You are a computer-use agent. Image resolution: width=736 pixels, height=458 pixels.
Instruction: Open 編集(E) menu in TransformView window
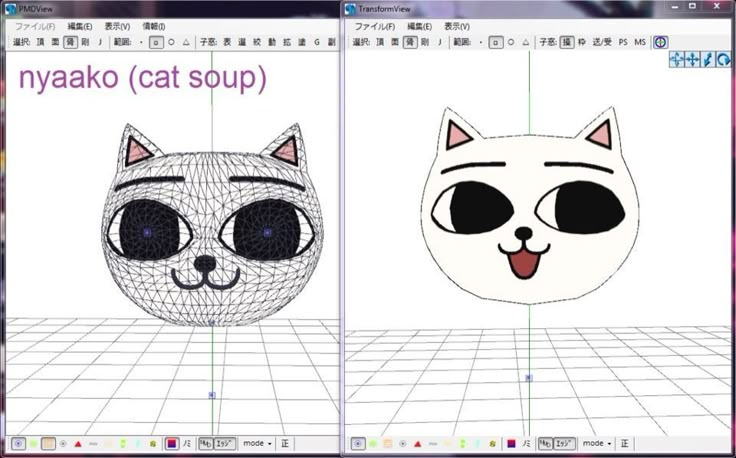420,26
